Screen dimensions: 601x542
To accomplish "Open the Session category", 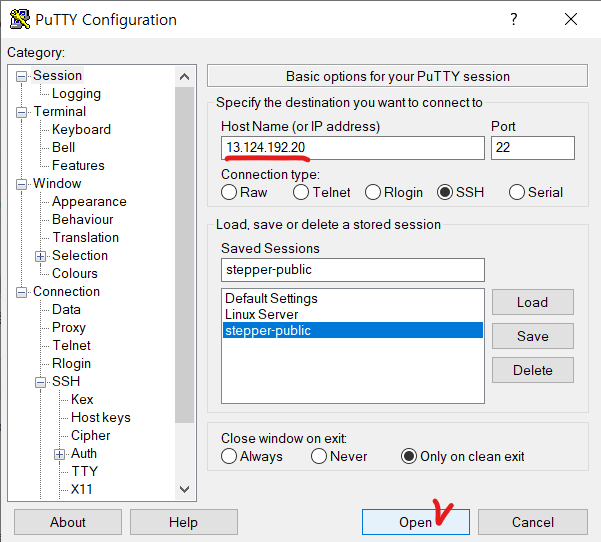I will pos(57,76).
